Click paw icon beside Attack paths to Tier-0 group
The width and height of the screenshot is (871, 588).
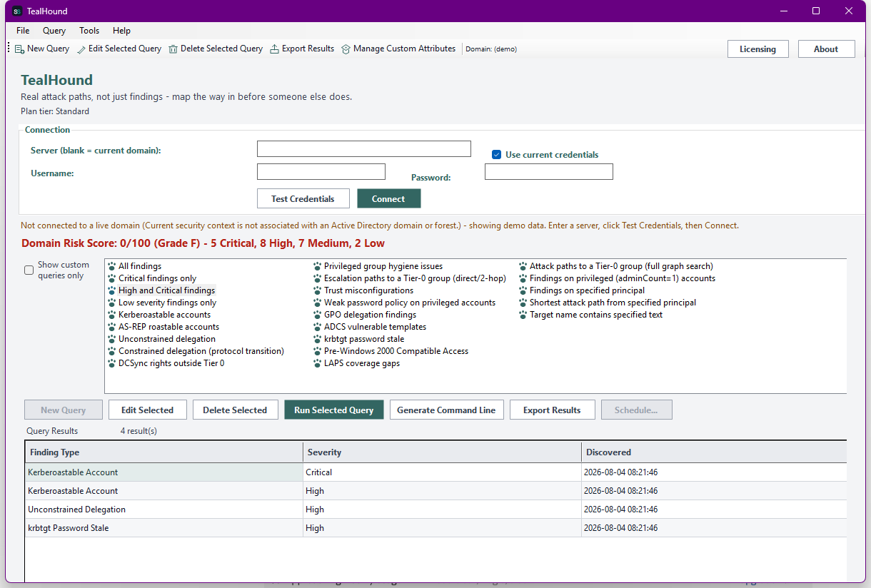point(523,266)
